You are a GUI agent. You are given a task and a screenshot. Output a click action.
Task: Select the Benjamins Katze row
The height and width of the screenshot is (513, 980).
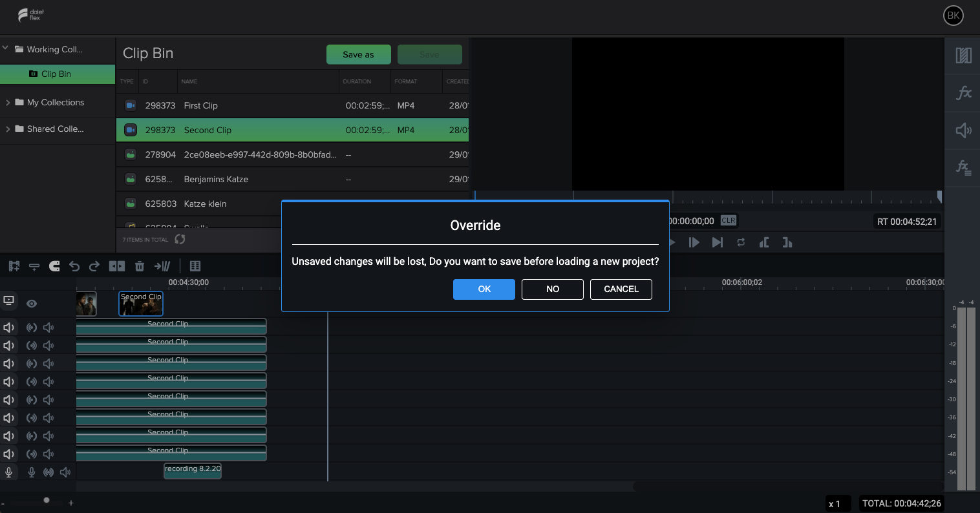[x=292, y=179]
